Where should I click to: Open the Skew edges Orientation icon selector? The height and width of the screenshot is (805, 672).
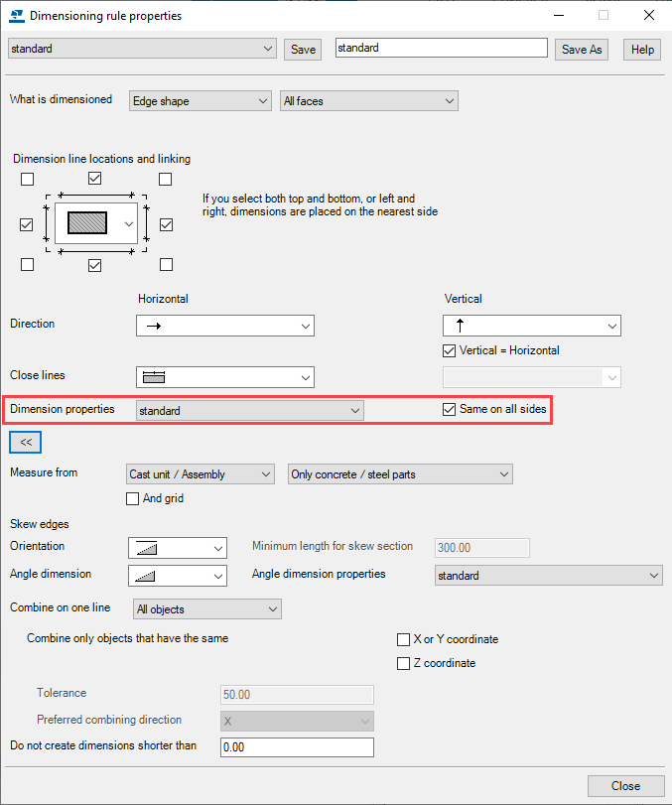177,547
